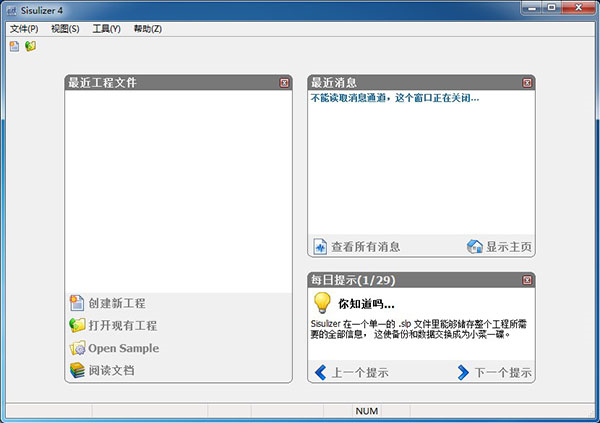Click the light bulb tip icon

click(x=322, y=303)
